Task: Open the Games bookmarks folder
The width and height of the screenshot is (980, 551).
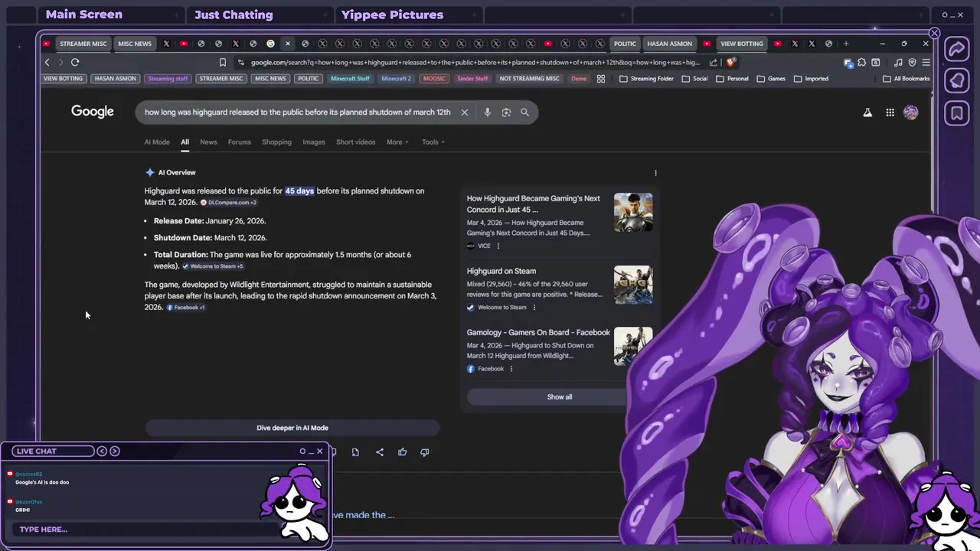Action: (x=771, y=79)
